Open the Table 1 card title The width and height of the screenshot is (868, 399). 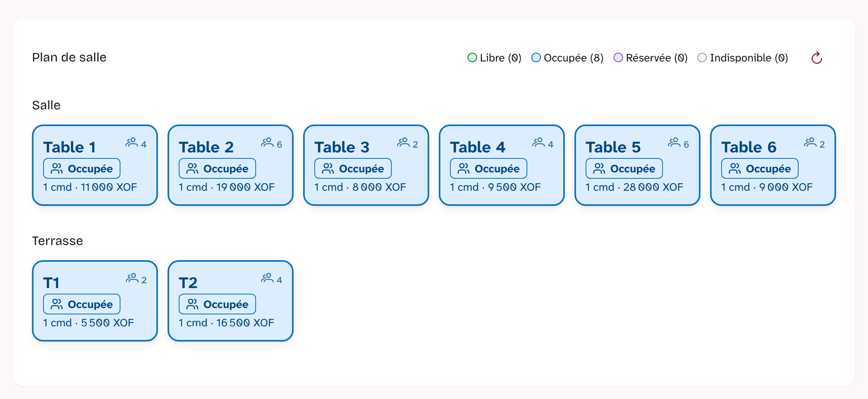(x=70, y=147)
